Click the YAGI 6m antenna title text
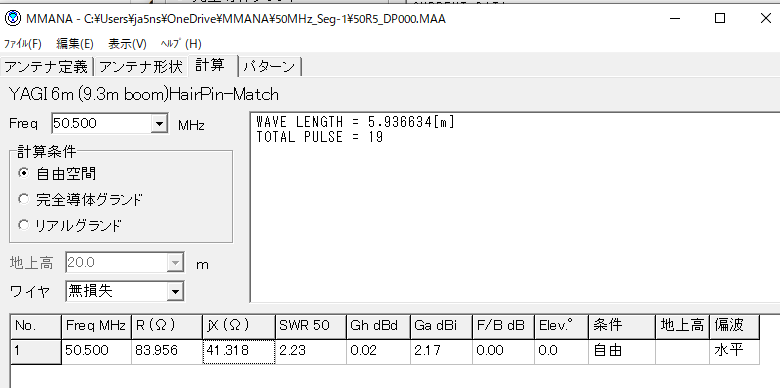Image resolution: width=780 pixels, height=388 pixels. coord(144,95)
